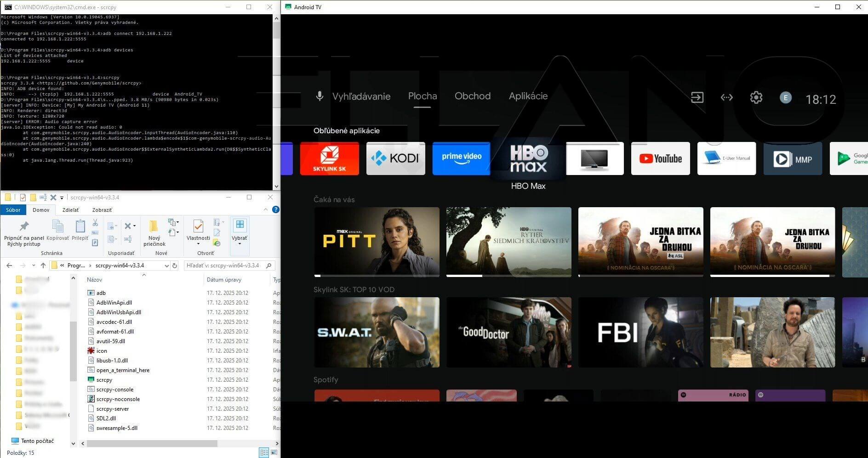Select the FBI show thumbnail
868x458 pixels.
[640, 332]
